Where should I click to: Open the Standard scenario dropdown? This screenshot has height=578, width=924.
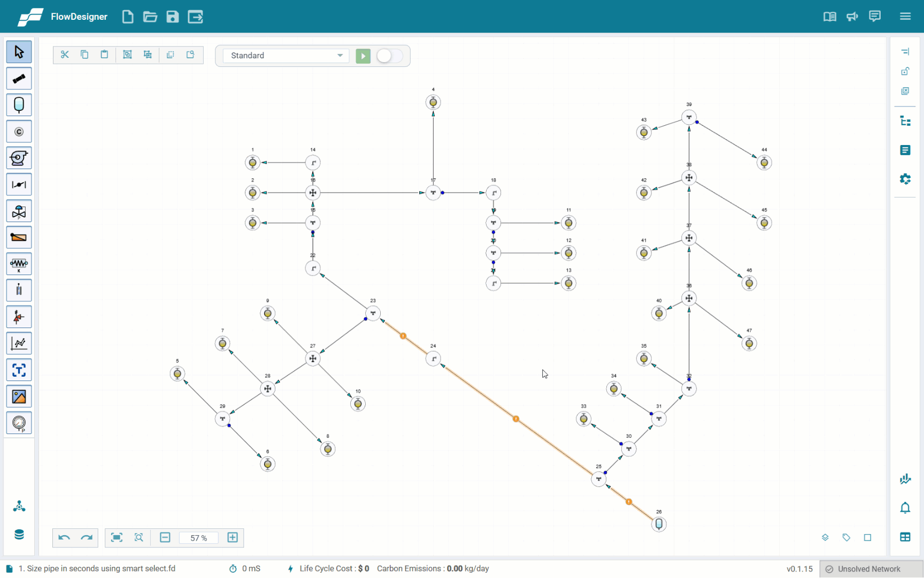click(286, 56)
